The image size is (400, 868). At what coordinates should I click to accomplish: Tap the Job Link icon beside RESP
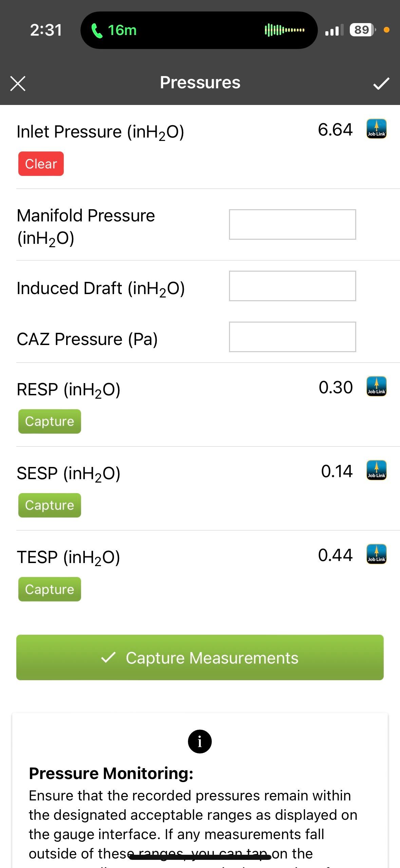376,386
